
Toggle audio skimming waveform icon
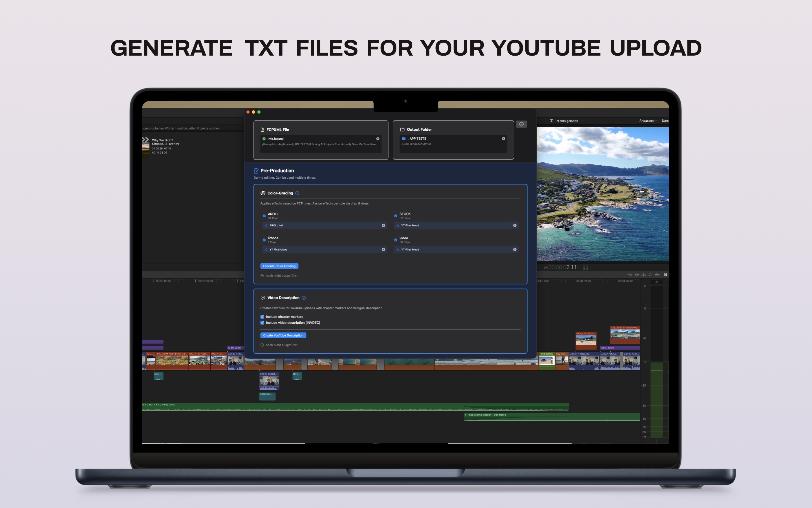pyautogui.click(x=643, y=275)
